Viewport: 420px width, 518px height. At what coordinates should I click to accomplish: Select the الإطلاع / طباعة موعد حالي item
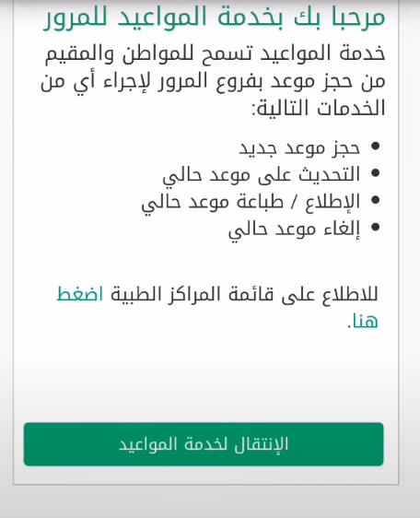251,202
